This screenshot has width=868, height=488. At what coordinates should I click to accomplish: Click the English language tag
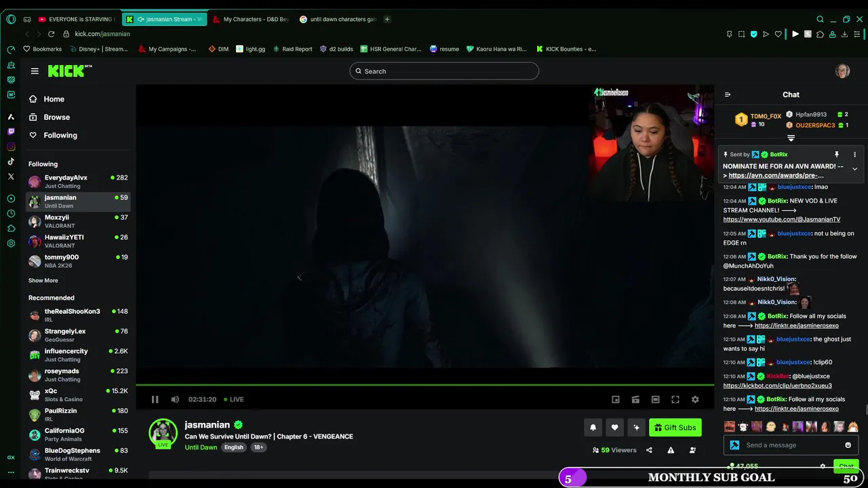(x=233, y=447)
